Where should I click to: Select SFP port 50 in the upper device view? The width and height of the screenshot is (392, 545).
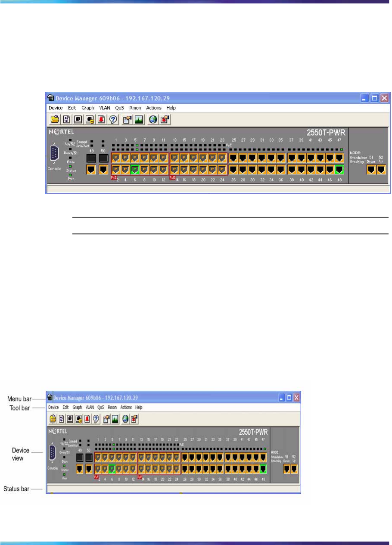point(103,158)
